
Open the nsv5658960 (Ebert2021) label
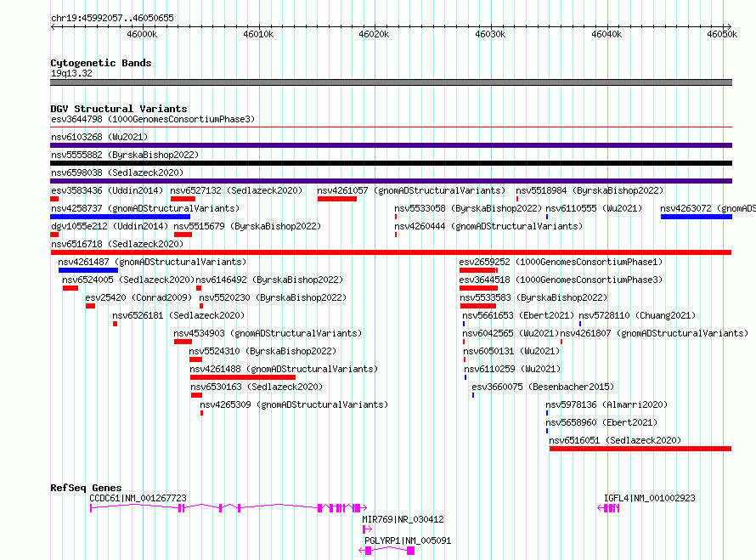[x=601, y=422]
